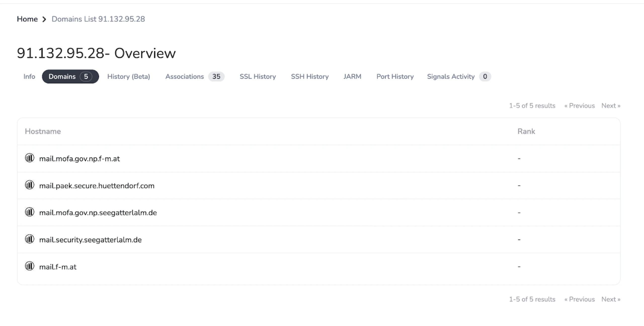Screen dimensions: 644x326
Task: Click the mail.f-m.at domain icon
Action: 29,267
